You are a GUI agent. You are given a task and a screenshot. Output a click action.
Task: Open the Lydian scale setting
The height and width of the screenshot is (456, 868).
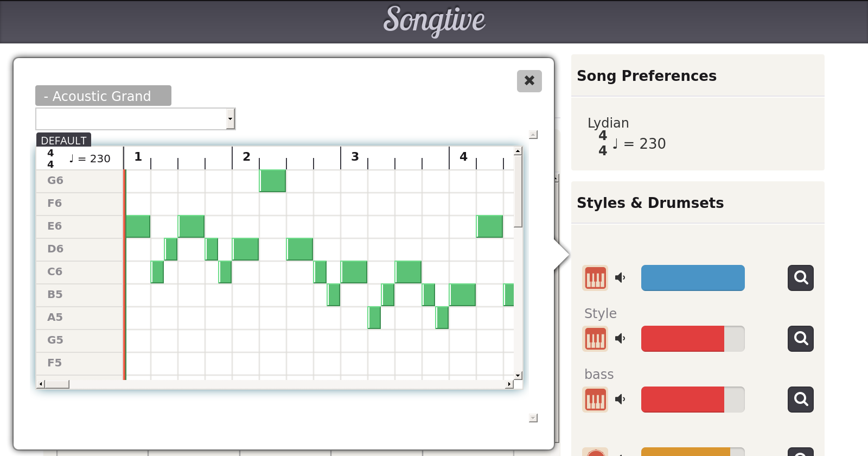pos(608,123)
